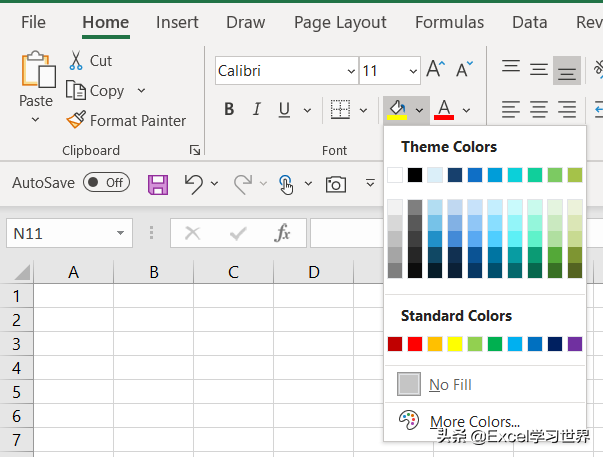
Task: Pick black theme color swatch
Action: coord(415,175)
